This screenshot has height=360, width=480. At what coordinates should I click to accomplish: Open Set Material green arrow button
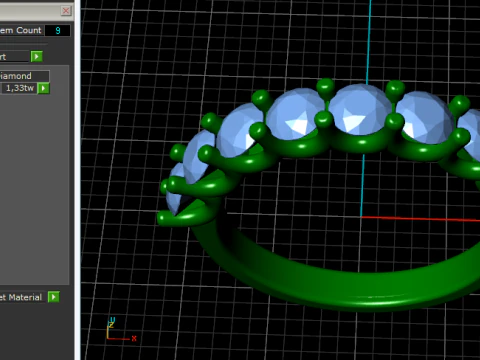(x=54, y=297)
